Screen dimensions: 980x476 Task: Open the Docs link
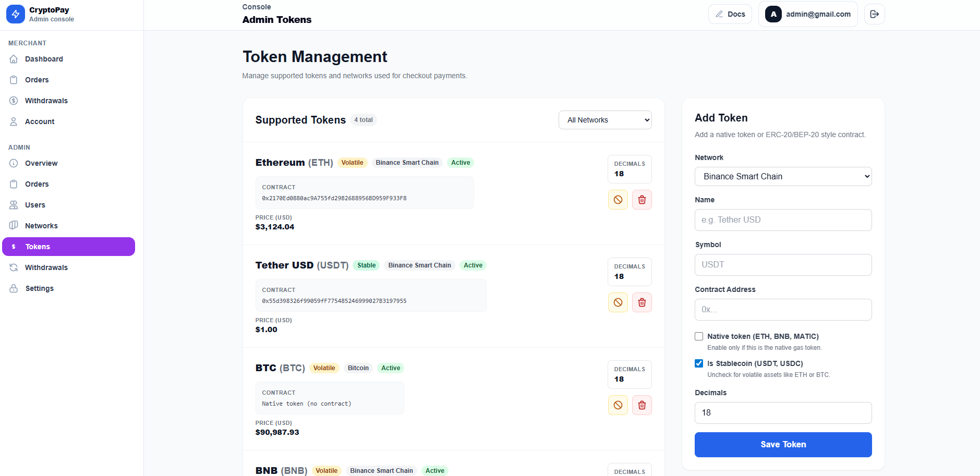[x=730, y=14]
